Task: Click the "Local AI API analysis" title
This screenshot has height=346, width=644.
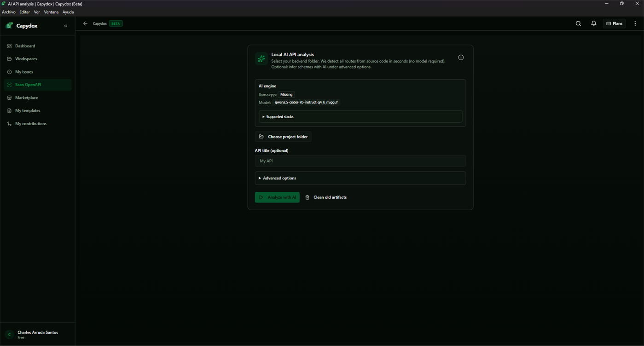Action: coord(292,55)
